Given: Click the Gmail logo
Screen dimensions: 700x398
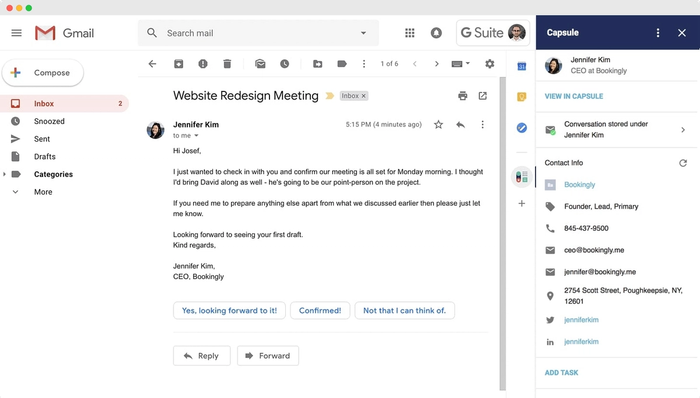Looking at the screenshot, I should click(x=65, y=33).
